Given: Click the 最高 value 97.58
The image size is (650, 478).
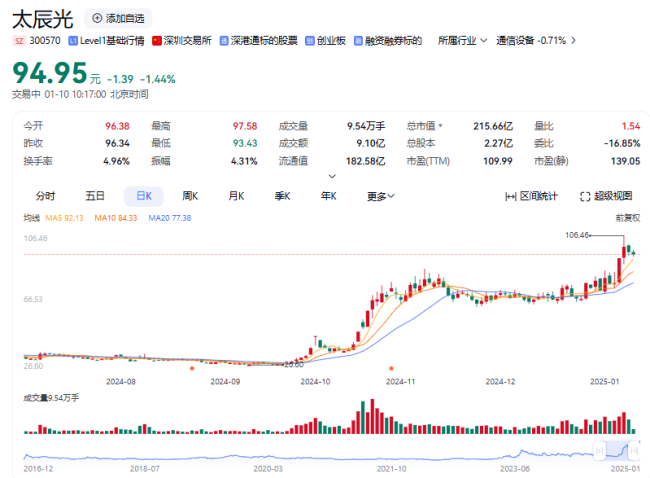Looking at the screenshot, I should pyautogui.click(x=245, y=126).
